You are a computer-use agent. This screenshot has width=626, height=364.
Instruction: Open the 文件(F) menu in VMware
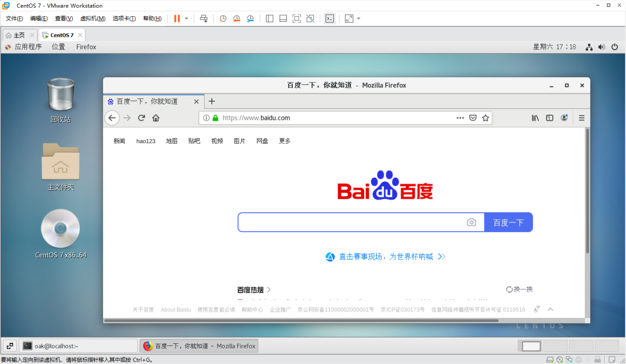pos(14,18)
